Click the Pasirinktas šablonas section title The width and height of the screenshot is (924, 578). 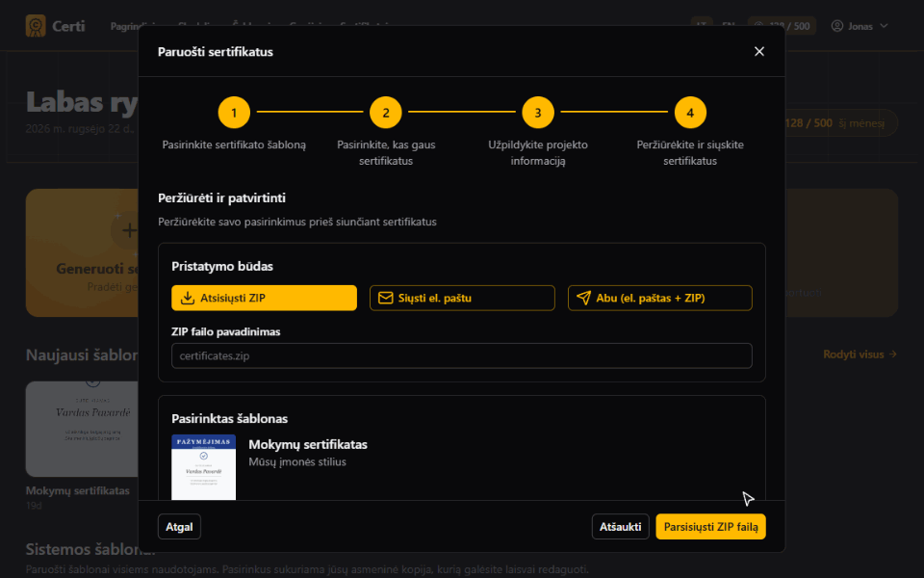230,419
